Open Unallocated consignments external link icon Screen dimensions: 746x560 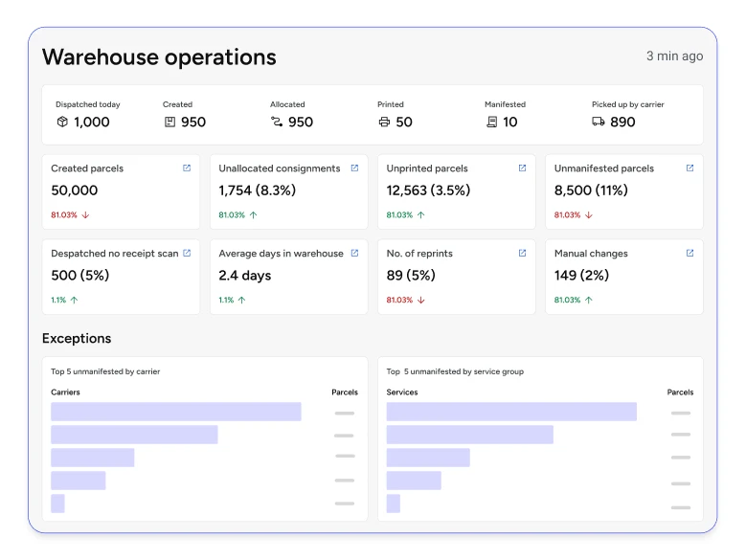354,168
